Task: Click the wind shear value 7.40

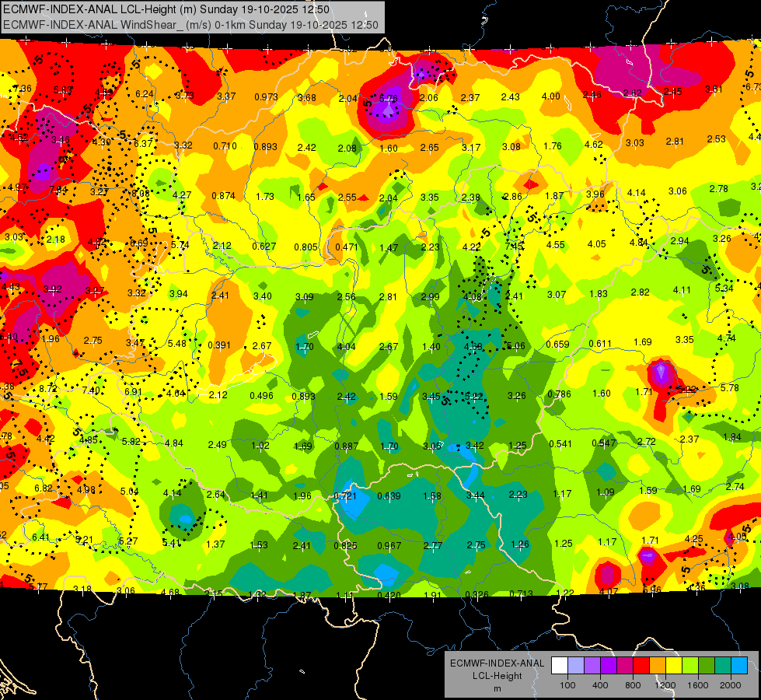Action: tap(91, 390)
